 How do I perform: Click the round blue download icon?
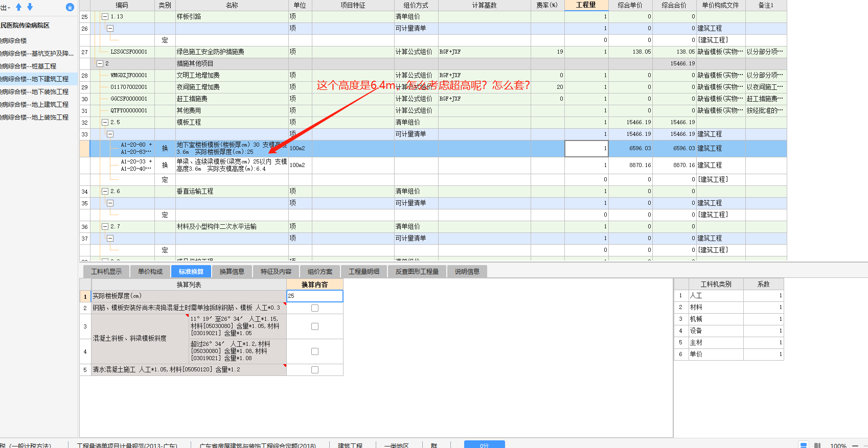coord(70,7)
